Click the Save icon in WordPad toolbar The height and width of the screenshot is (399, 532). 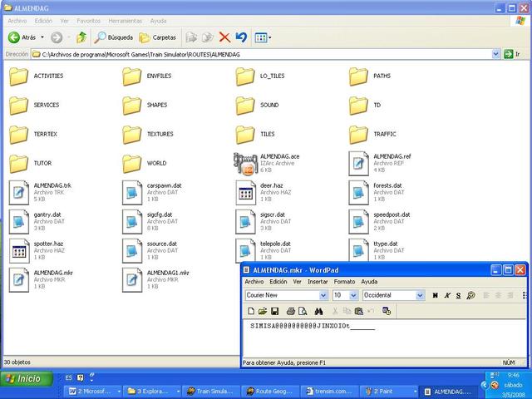tap(275, 311)
